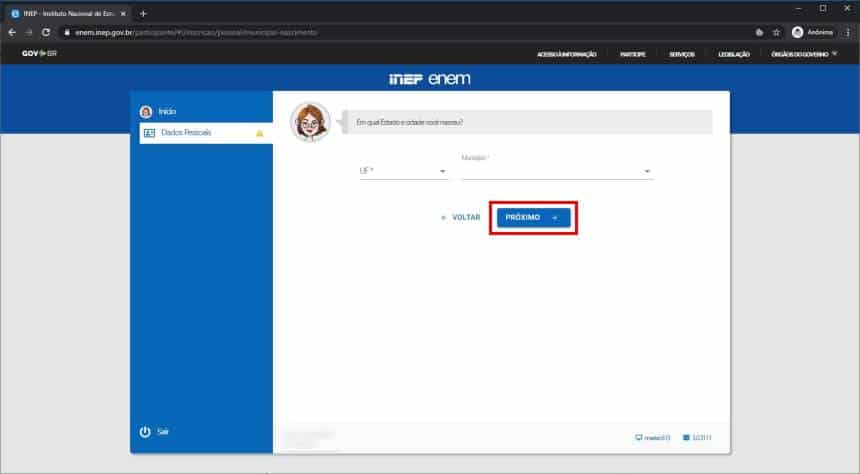This screenshot has height=474, width=860.
Task: Click the incognito icon in the address bar
Action: coord(759,32)
